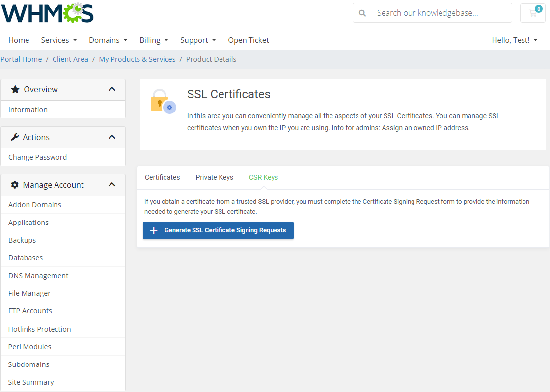Viewport: 550px width, 392px height.
Task: Switch to the Certificates tab
Action: 163,177
